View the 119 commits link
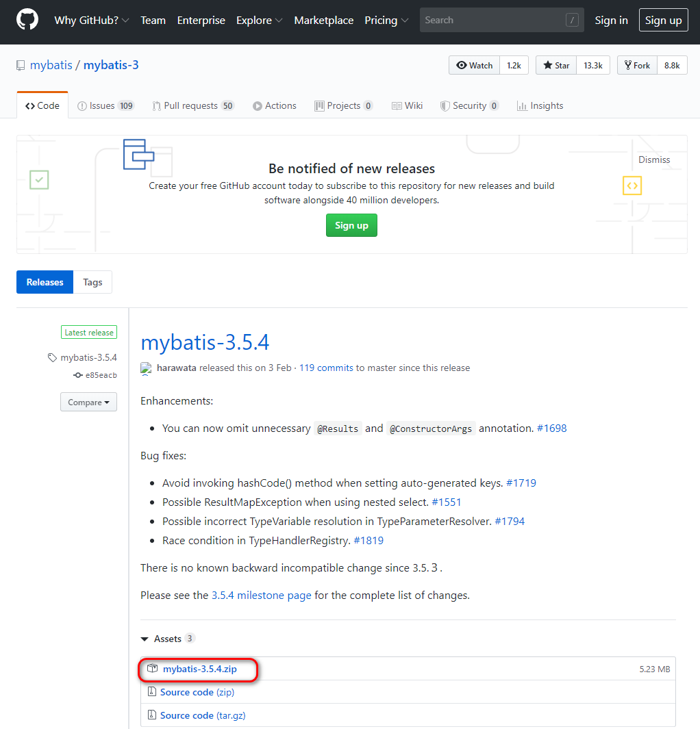Image resolution: width=700 pixels, height=729 pixels. pos(326,368)
